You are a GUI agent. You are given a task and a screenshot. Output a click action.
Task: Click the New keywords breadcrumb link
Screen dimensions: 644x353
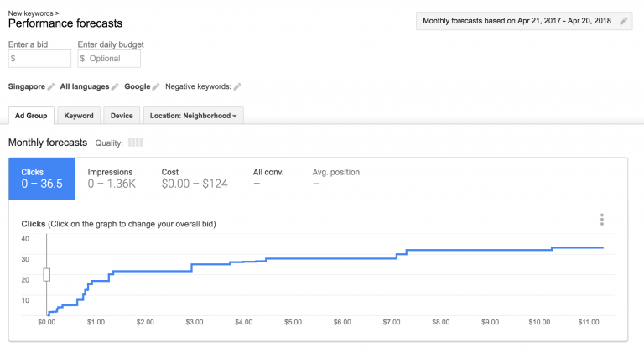click(x=32, y=13)
